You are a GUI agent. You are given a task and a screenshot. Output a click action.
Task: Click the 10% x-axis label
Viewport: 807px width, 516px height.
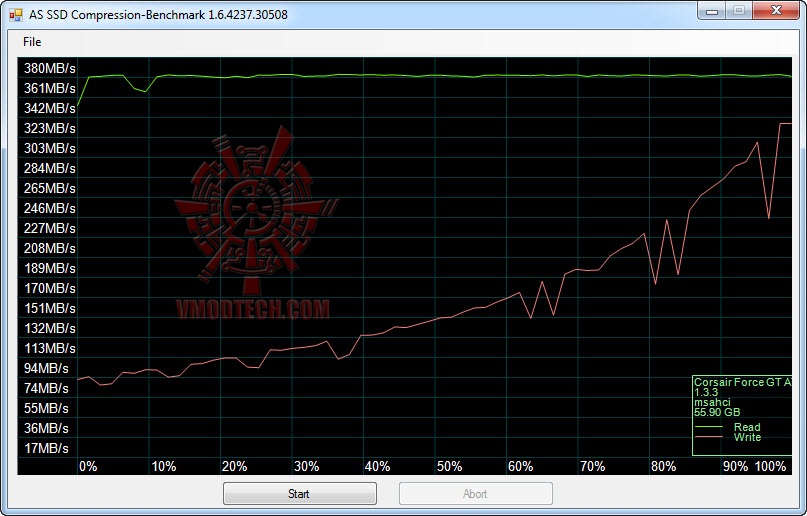164,467
